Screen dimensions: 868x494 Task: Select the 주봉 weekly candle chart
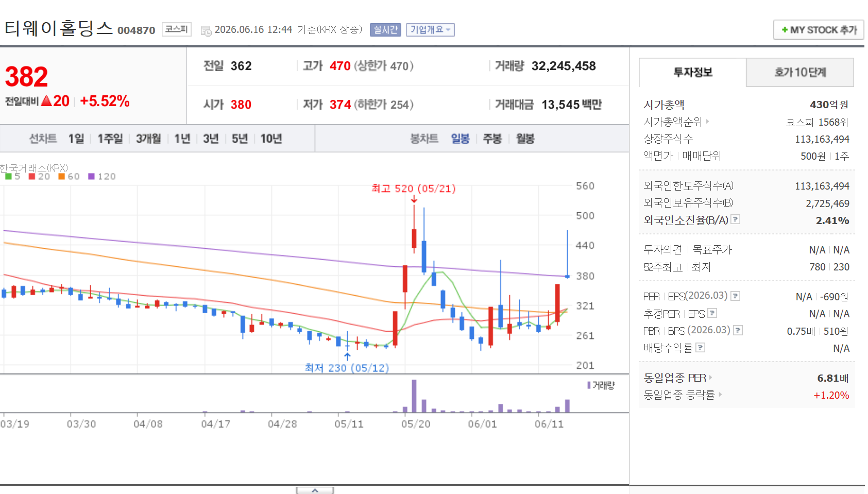pyautogui.click(x=492, y=139)
